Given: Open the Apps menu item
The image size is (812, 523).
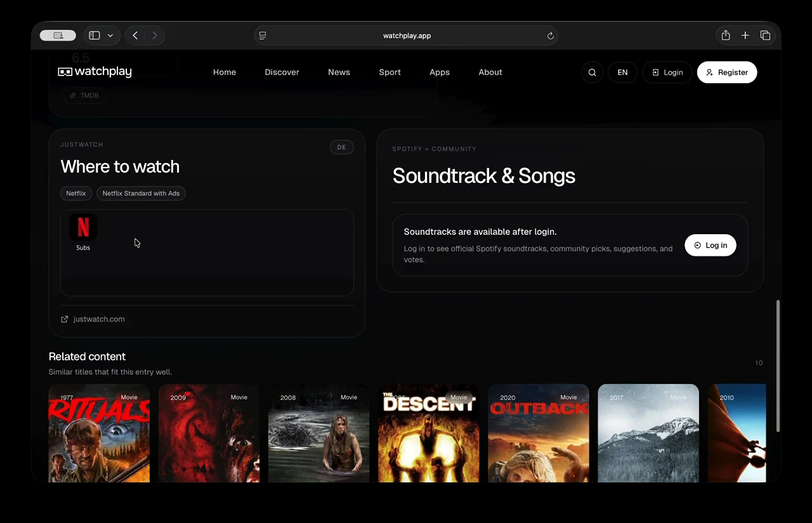Looking at the screenshot, I should click(x=440, y=72).
